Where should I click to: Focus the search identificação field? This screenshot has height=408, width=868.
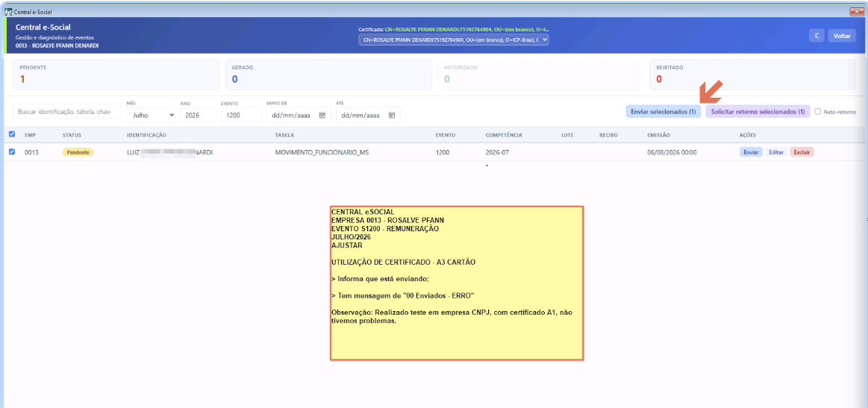pos(67,111)
